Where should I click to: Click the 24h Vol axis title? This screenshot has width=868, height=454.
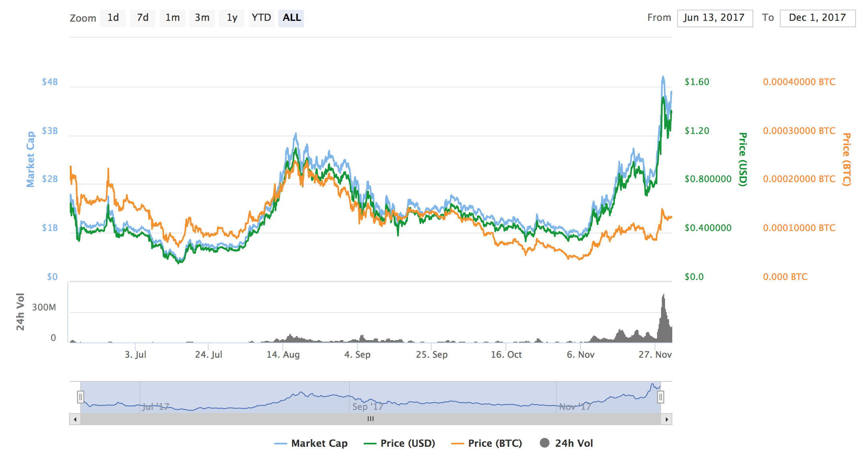point(20,312)
